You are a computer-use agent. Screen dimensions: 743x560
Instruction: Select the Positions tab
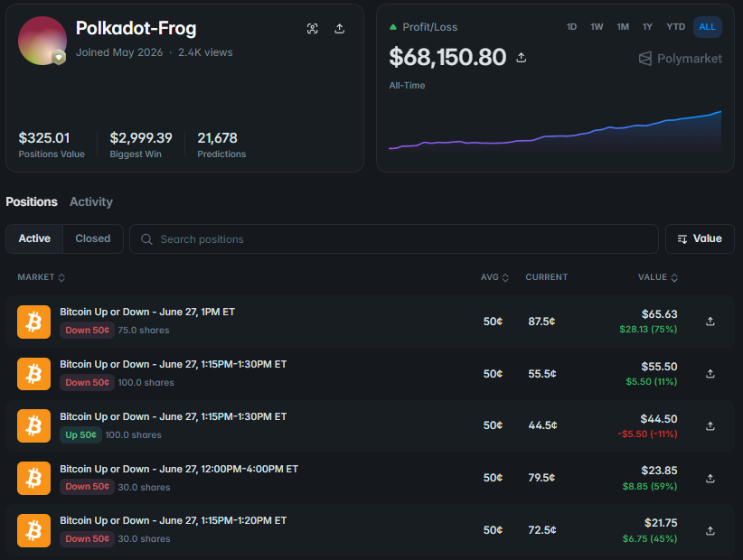(x=32, y=201)
